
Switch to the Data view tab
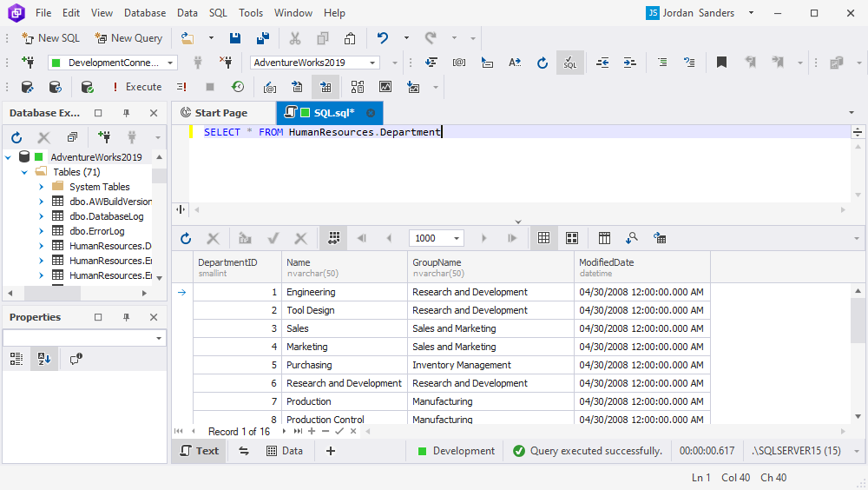[x=285, y=451]
